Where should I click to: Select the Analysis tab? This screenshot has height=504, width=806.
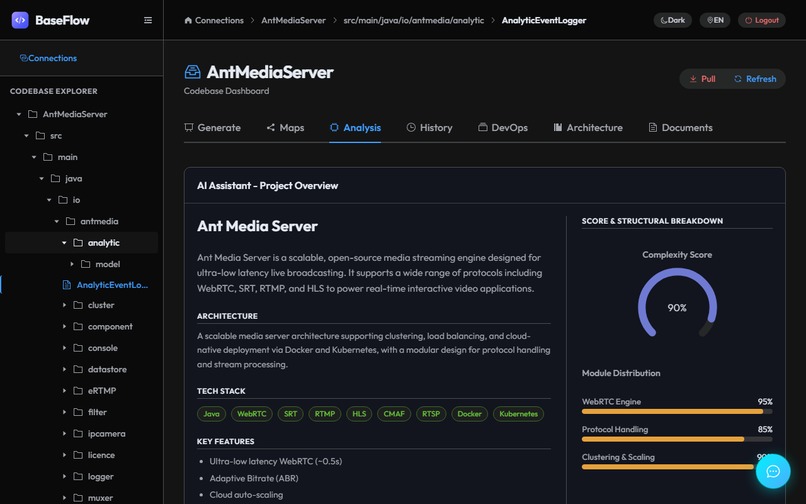pos(355,128)
